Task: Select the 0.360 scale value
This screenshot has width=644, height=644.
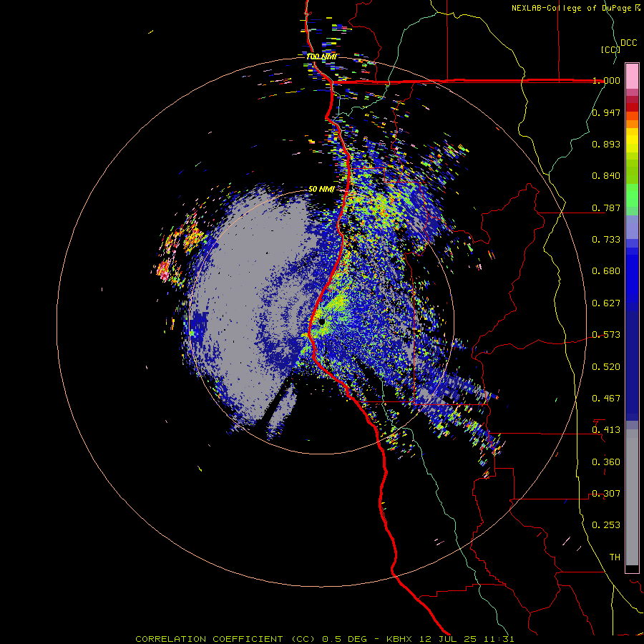Action: click(606, 462)
